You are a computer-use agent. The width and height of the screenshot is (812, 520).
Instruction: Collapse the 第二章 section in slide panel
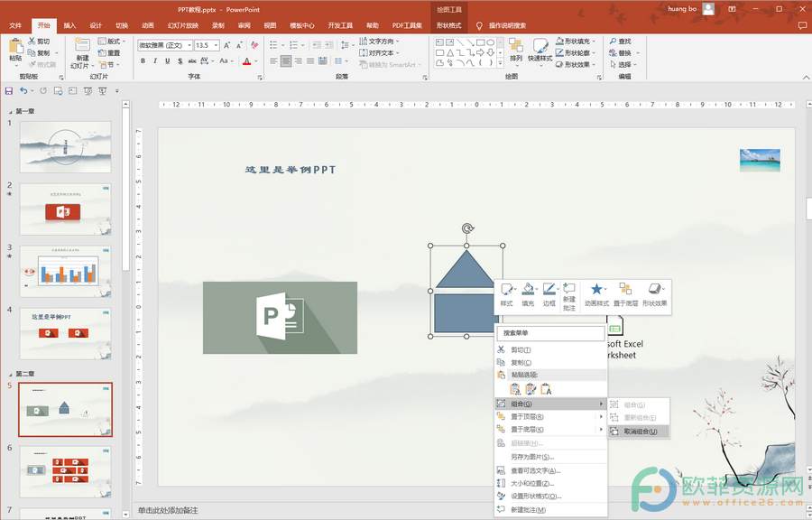(10, 374)
